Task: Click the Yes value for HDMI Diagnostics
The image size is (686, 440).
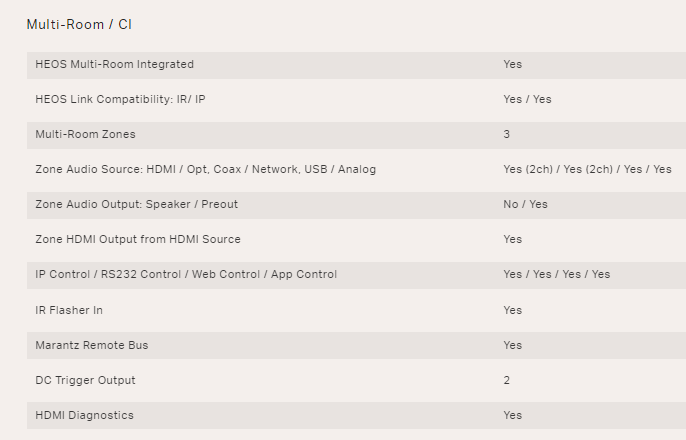Action: [512, 415]
